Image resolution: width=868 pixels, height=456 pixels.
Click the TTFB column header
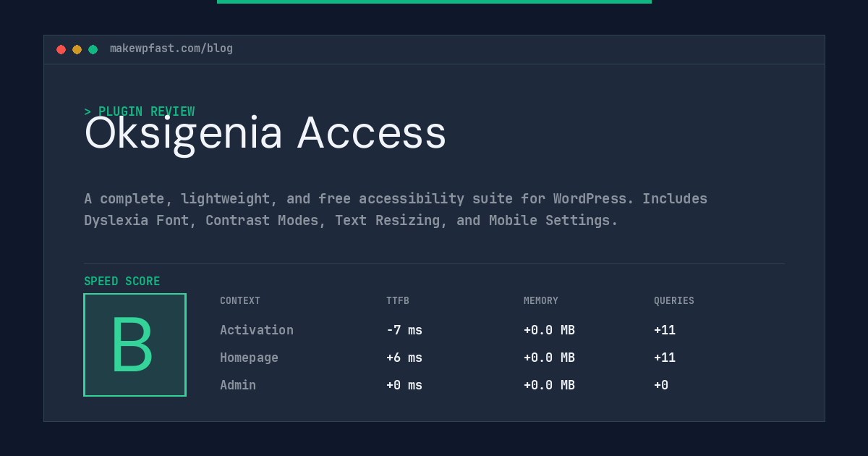[x=398, y=300]
